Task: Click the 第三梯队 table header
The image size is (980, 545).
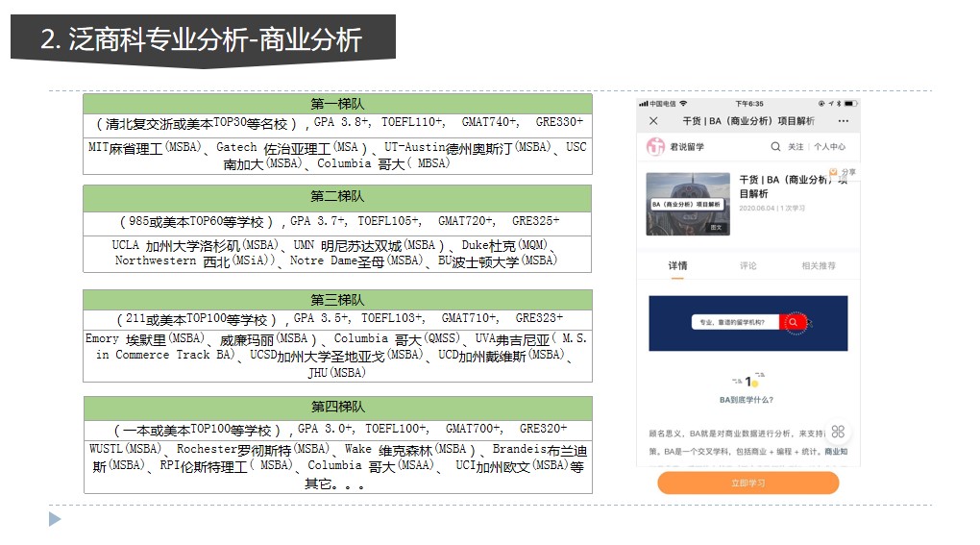Action: [x=337, y=300]
